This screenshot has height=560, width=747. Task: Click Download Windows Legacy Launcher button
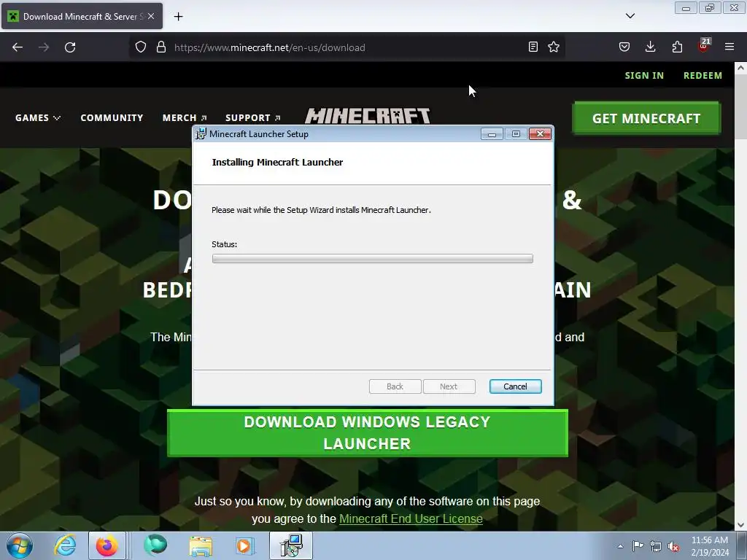coord(368,433)
